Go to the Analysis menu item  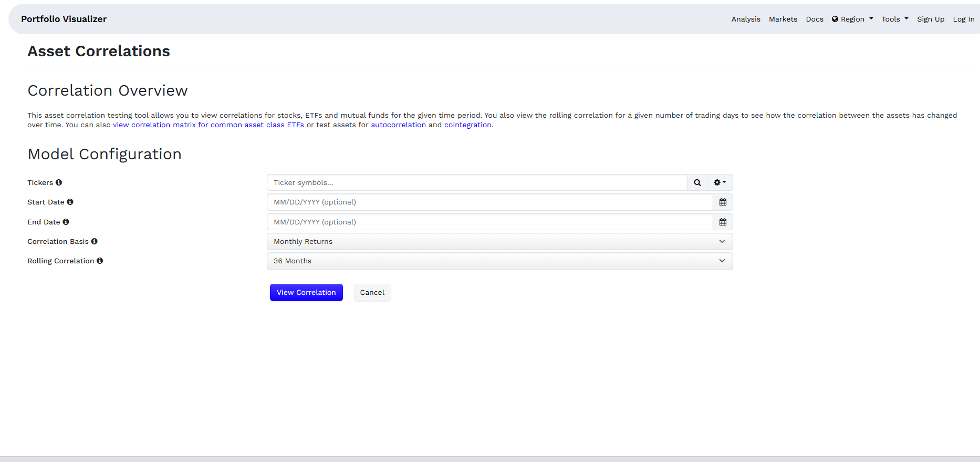click(x=746, y=19)
